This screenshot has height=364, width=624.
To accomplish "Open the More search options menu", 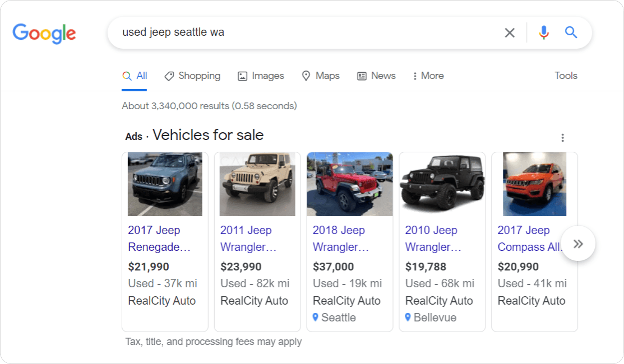I will click(427, 76).
